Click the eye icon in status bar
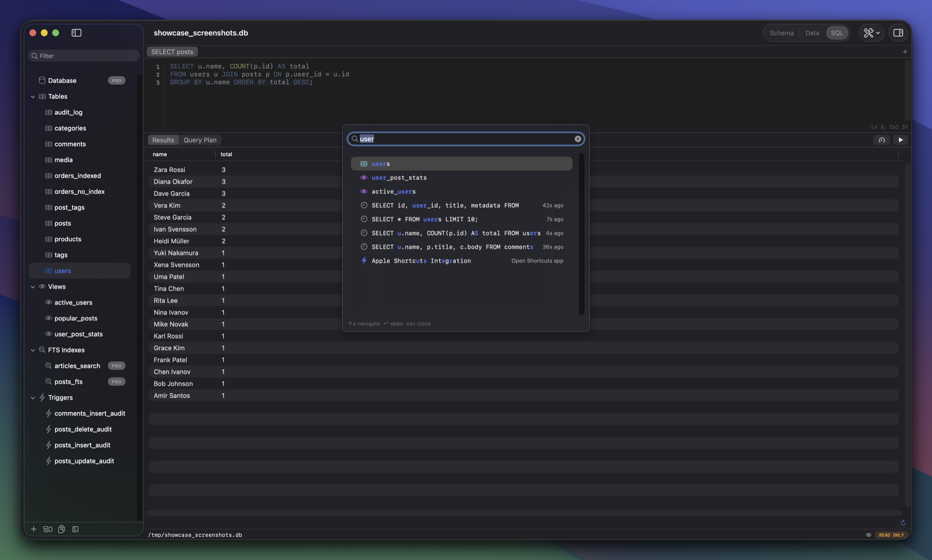 click(869, 535)
